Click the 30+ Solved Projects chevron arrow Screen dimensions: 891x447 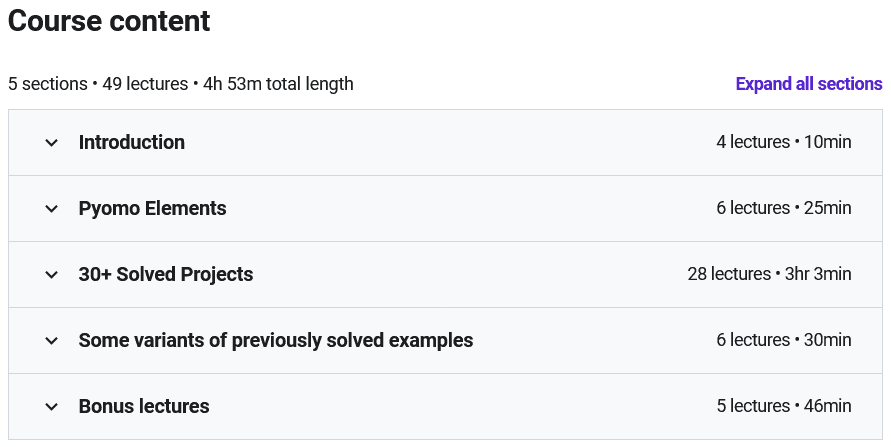(52, 275)
